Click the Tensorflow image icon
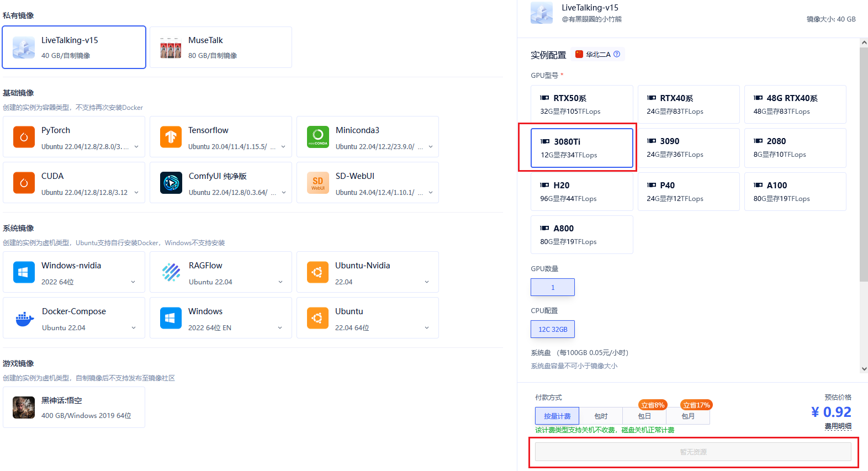 coord(171,137)
